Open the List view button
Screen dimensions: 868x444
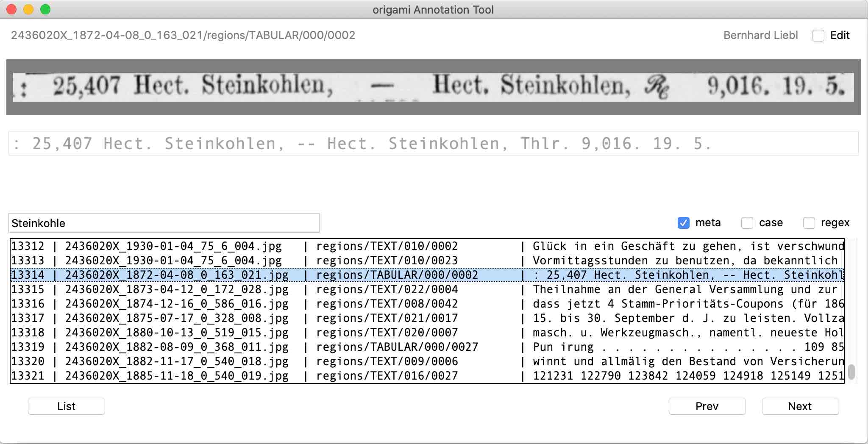(67, 406)
